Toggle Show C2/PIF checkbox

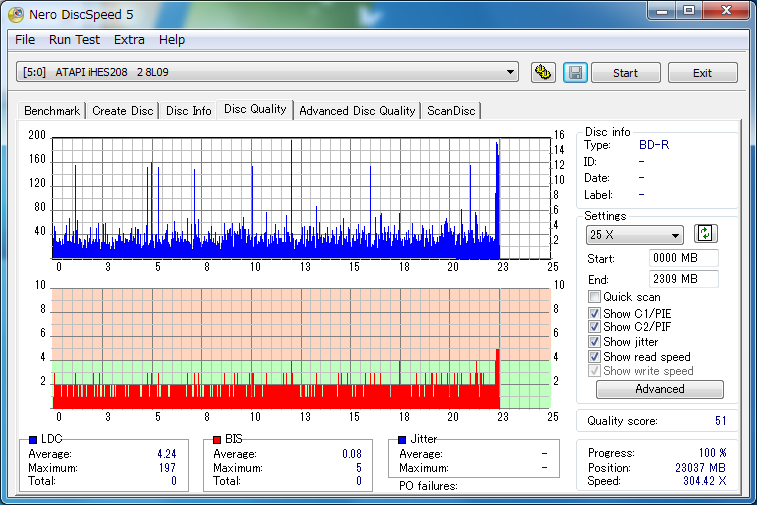pyautogui.click(x=594, y=327)
